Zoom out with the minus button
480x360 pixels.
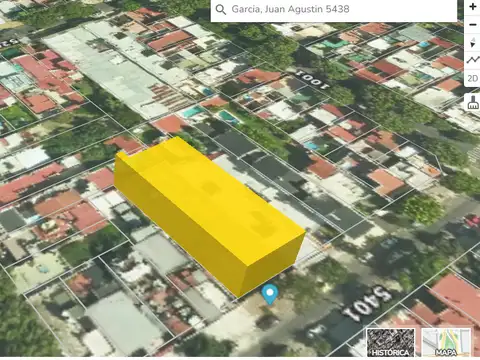coord(472,25)
